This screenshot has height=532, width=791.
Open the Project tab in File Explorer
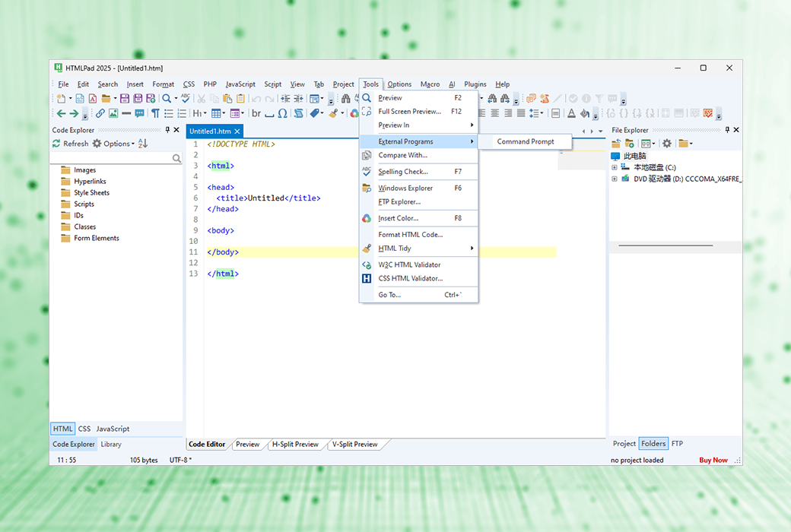tap(624, 444)
